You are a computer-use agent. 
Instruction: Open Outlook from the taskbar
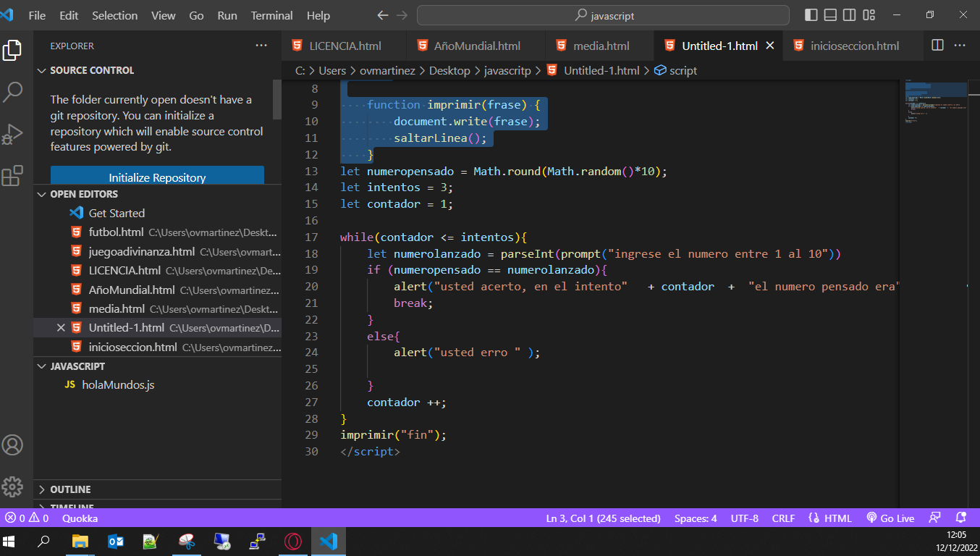click(116, 542)
